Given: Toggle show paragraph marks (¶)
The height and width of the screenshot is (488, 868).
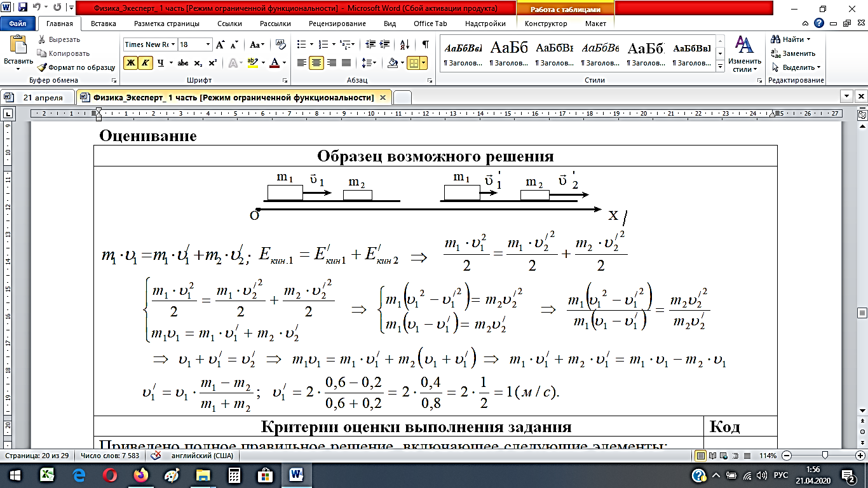Looking at the screenshot, I should (x=425, y=44).
